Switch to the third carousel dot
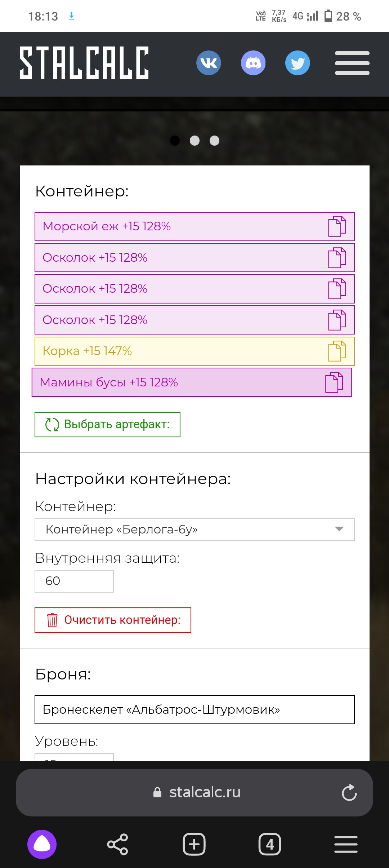Viewport: 389px width, 868px height. click(x=215, y=141)
